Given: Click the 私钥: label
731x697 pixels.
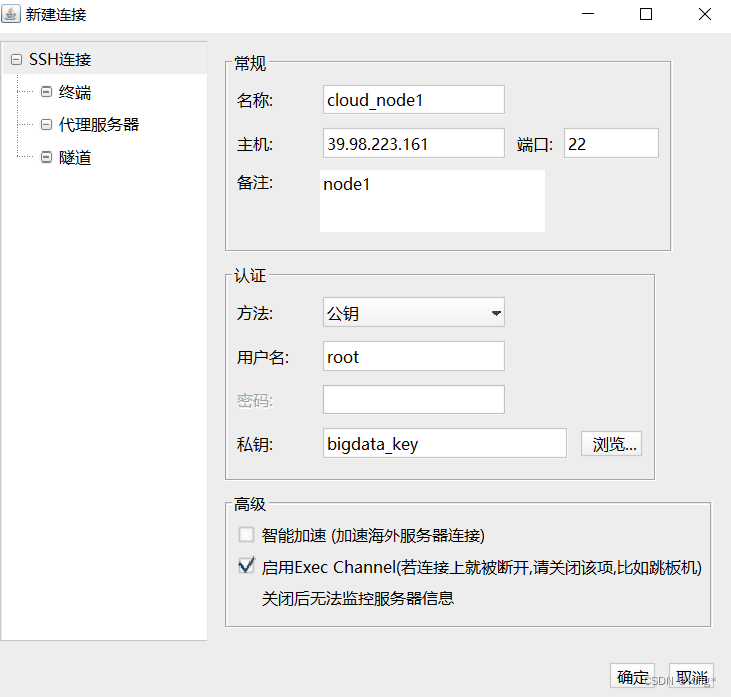Looking at the screenshot, I should [255, 444].
